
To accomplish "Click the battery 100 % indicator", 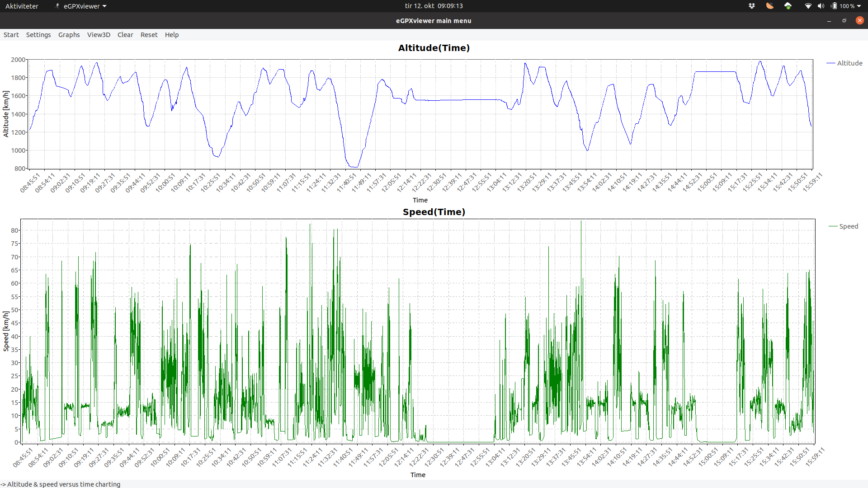I will coord(843,6).
